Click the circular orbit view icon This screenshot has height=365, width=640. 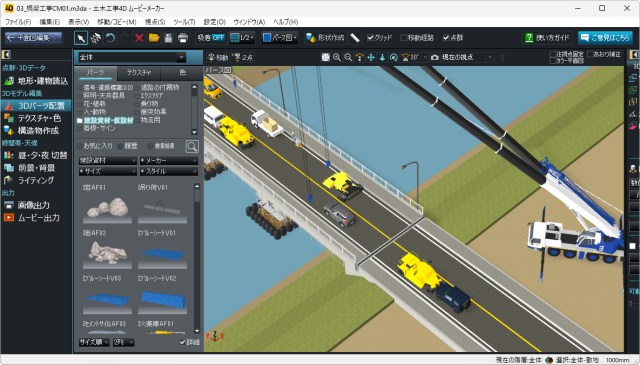[393, 58]
